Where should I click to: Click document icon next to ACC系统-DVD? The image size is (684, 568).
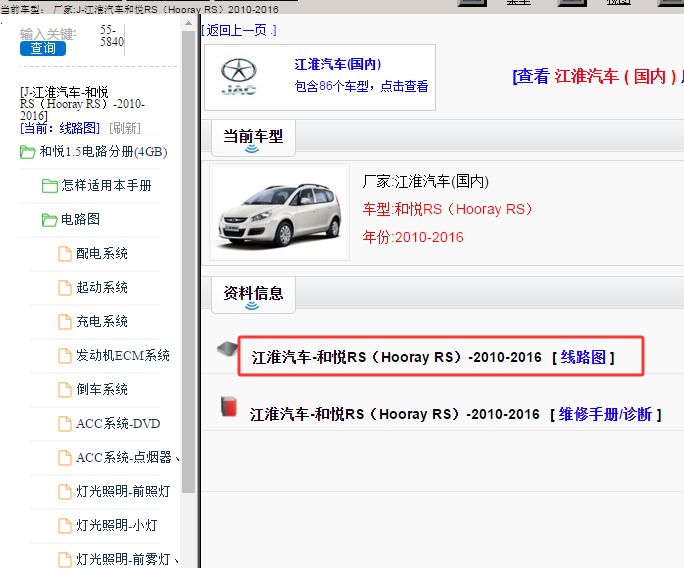coord(65,424)
